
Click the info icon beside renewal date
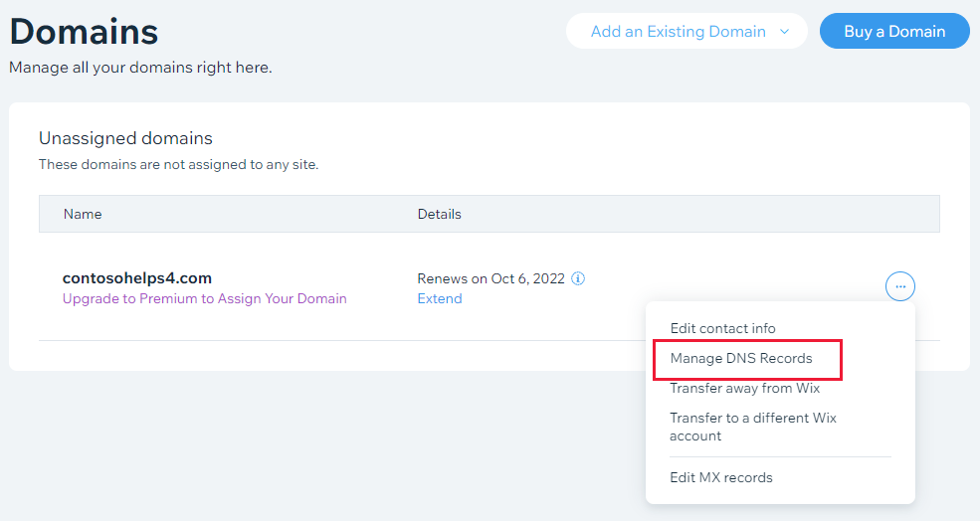[579, 278]
